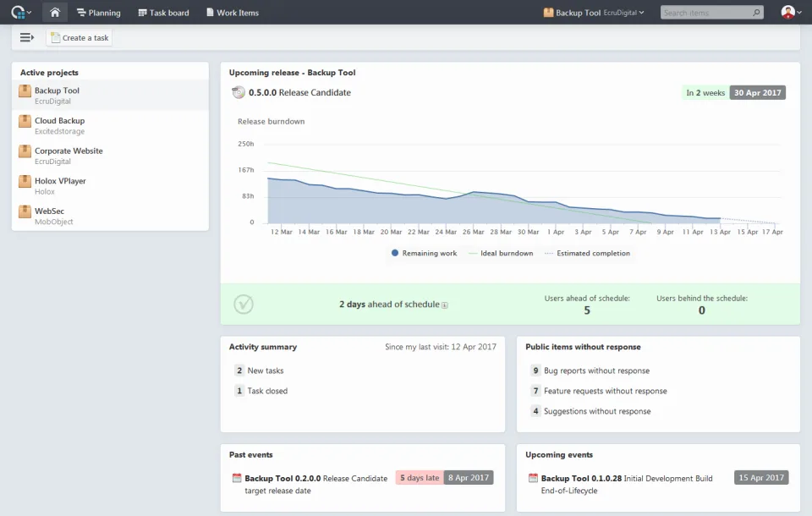Click the release disc icon
812x516 pixels.
pyautogui.click(x=239, y=92)
